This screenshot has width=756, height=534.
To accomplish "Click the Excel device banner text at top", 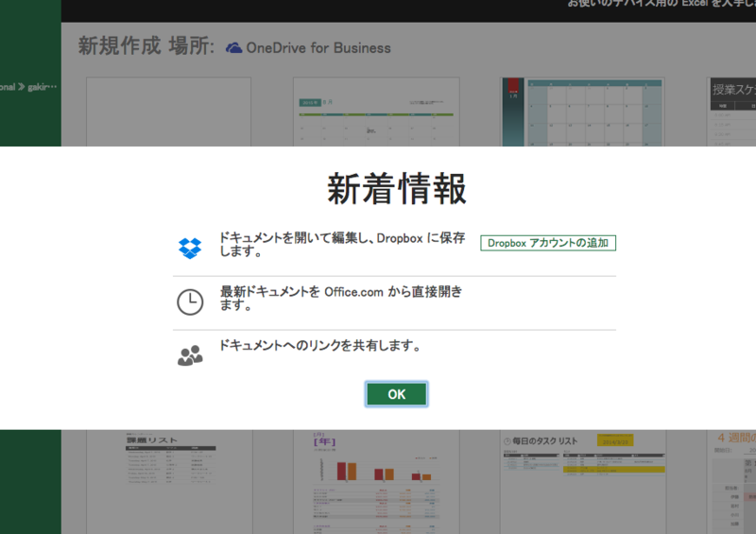I will click(x=661, y=4).
